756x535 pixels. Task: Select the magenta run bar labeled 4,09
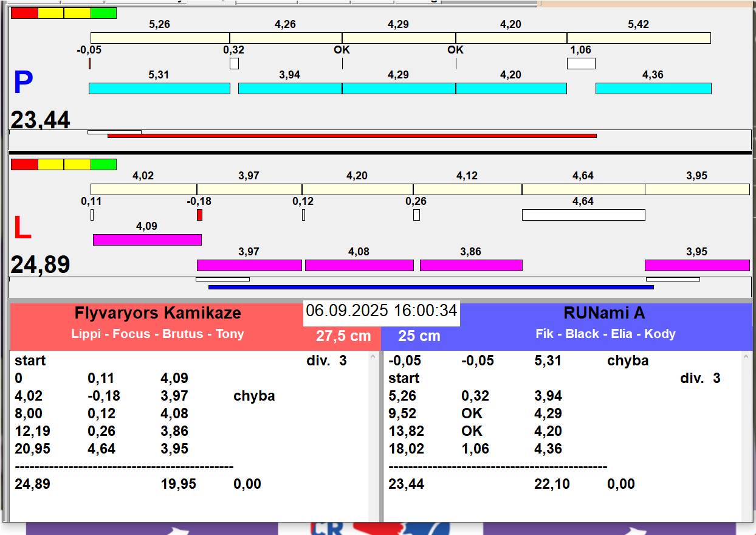(x=147, y=240)
